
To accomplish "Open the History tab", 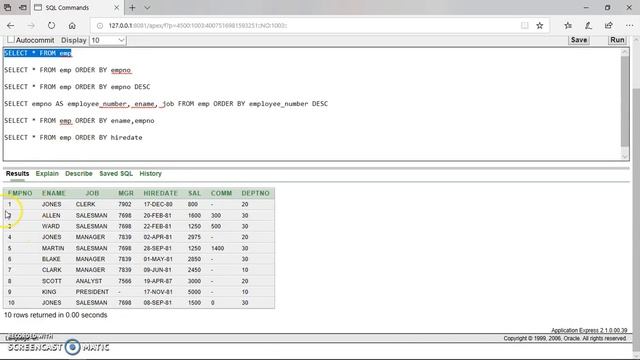I will click(x=151, y=173).
